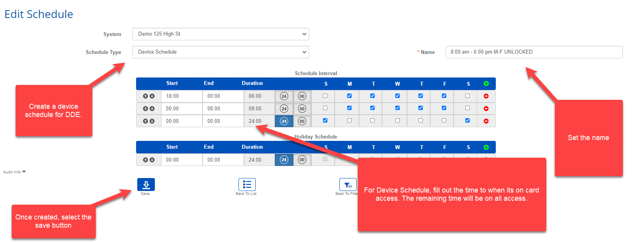
Task: Add a Holiday Schedule row with green plus
Action: click(x=486, y=148)
